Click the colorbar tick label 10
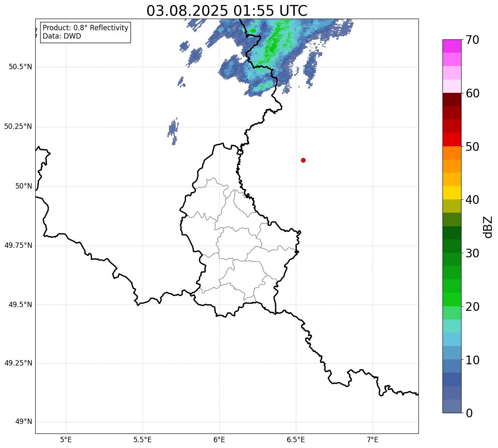Viewport: 498px width, 448px height. [x=472, y=360]
